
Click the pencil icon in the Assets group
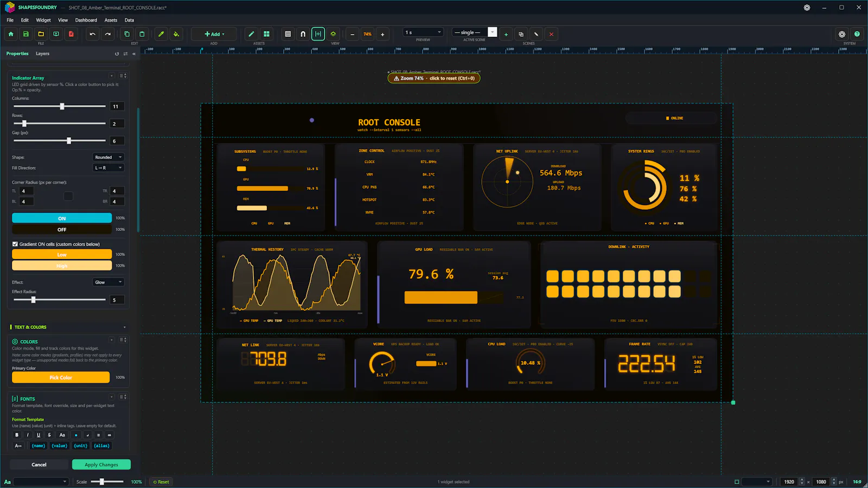(251, 34)
